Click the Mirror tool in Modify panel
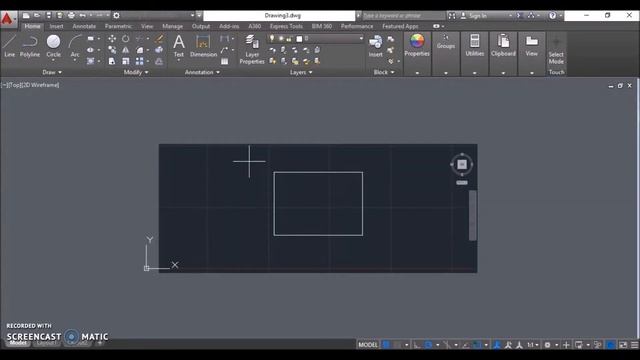 (x=126, y=50)
